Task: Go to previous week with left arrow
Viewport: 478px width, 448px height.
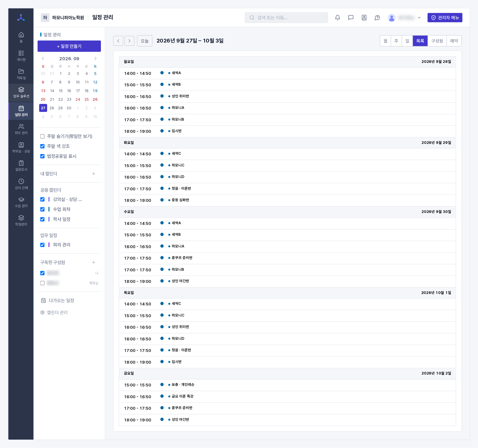Action: [118, 41]
